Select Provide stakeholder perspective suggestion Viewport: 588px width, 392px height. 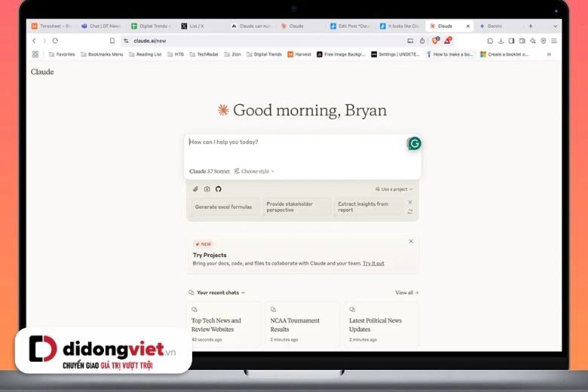pyautogui.click(x=296, y=207)
